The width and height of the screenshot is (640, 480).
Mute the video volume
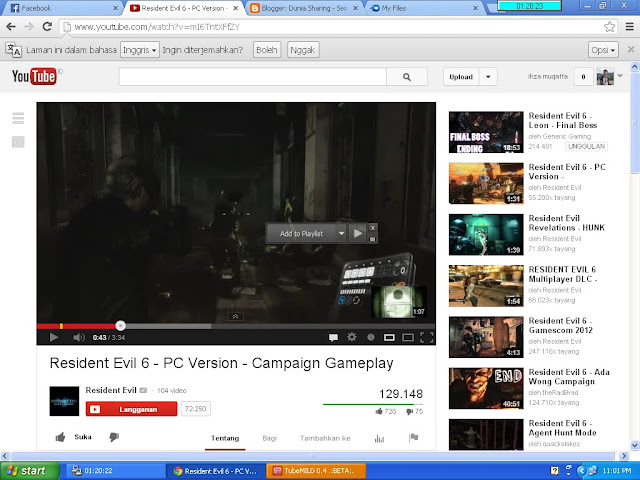tap(78, 337)
